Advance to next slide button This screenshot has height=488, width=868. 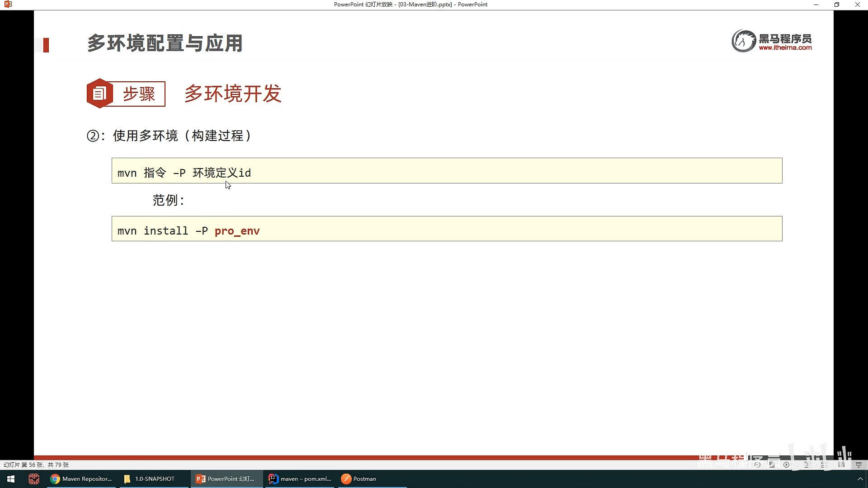pyautogui.click(x=786, y=465)
